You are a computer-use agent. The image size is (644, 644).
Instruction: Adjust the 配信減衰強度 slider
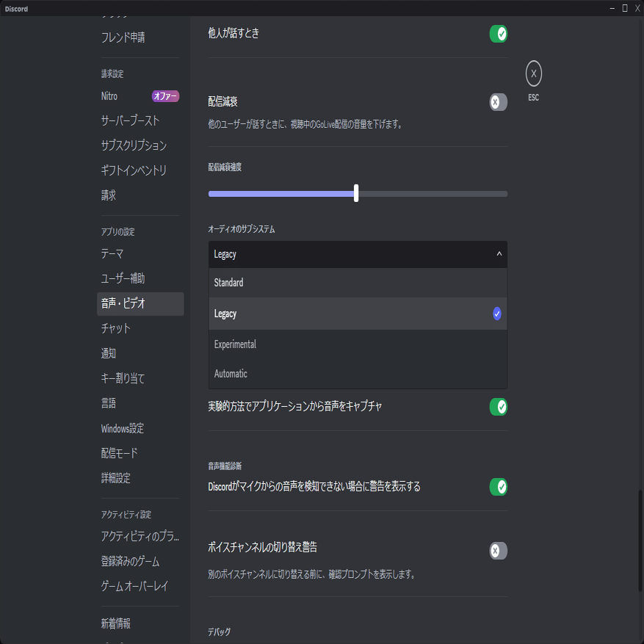point(356,193)
